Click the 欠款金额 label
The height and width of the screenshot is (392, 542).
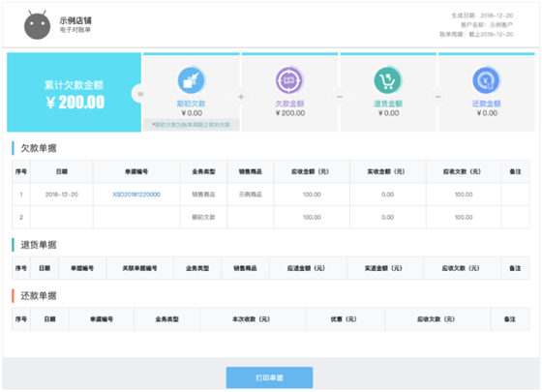point(289,104)
